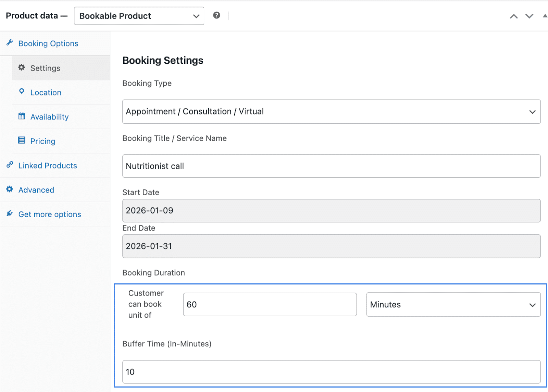Move Product data panel up arrow

pos(514,16)
